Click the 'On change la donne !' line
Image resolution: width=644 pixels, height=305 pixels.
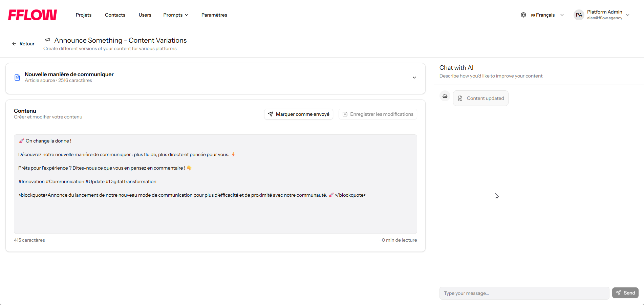pos(45,141)
